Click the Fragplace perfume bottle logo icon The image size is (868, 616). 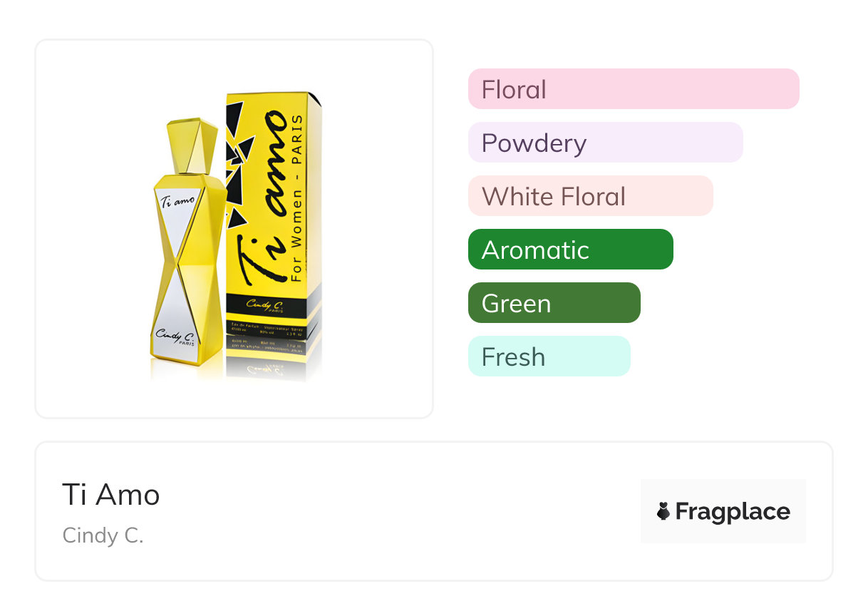[663, 511]
